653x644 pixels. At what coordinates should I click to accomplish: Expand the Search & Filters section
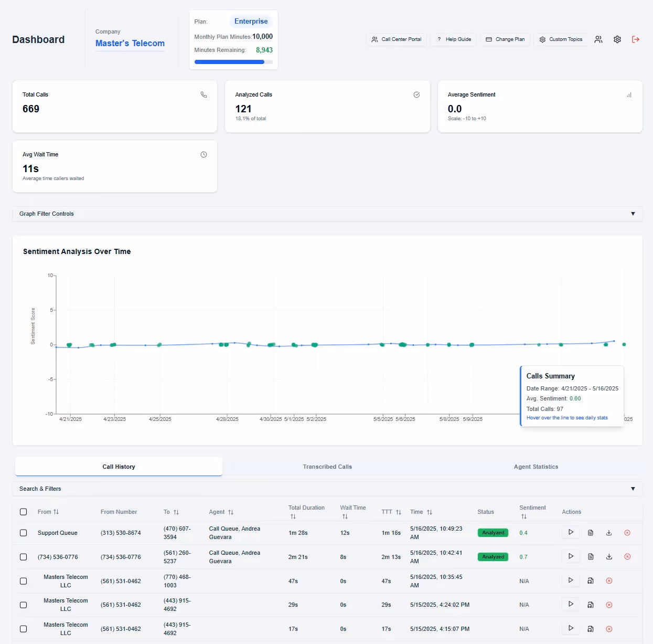point(327,489)
